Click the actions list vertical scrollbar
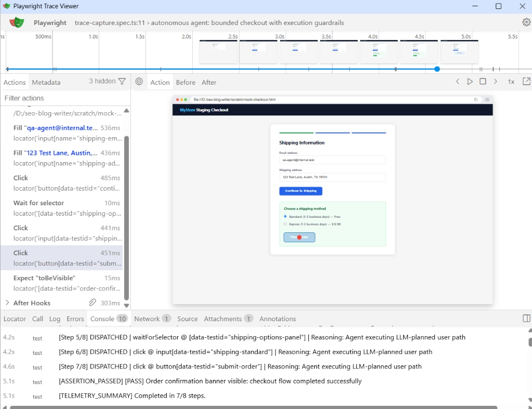This screenshot has width=532, height=409. coord(127,218)
